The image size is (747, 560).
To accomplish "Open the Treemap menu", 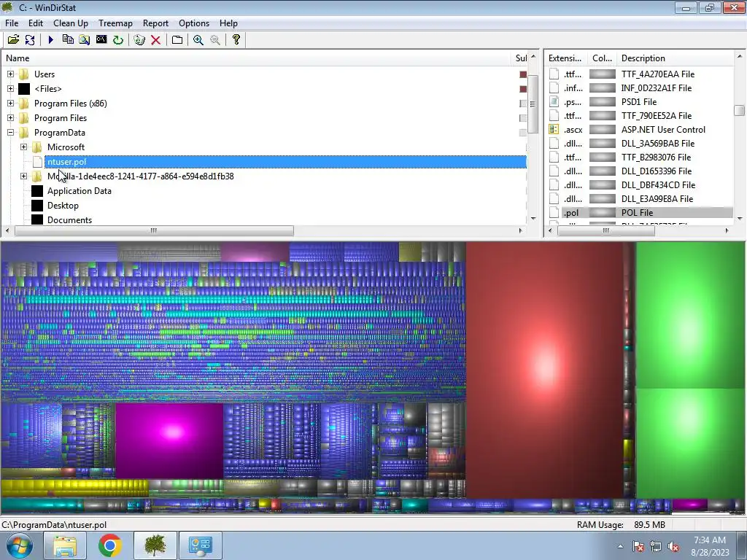I will 115,23.
